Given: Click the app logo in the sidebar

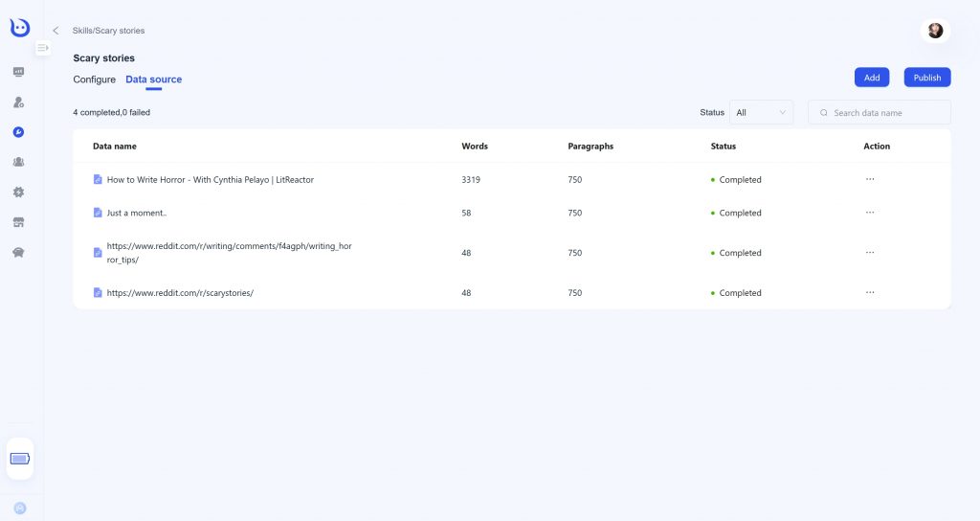Looking at the screenshot, I should [20, 28].
